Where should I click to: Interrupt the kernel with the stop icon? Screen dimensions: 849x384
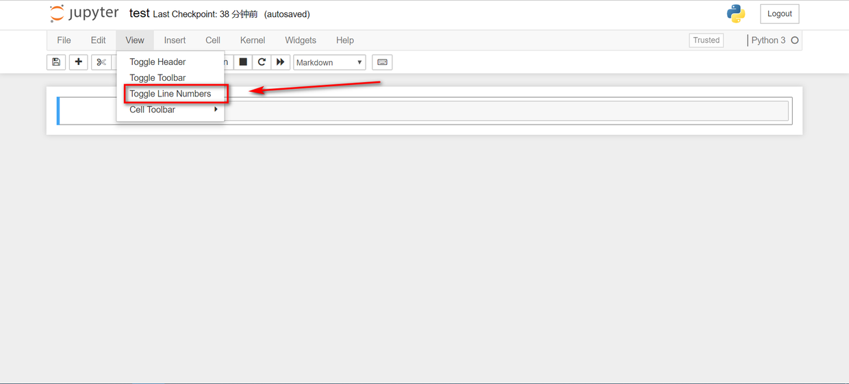[x=243, y=62]
